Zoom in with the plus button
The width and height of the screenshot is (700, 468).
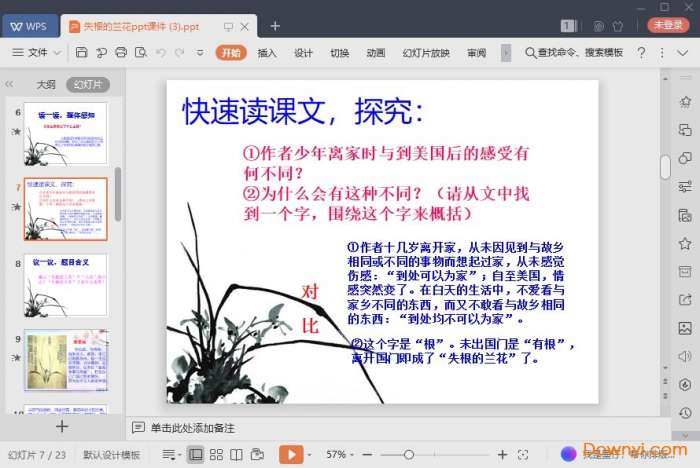point(503,455)
